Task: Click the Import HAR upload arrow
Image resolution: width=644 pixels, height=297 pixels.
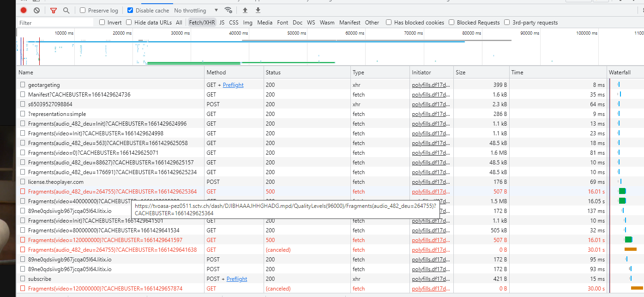Action: tap(245, 10)
